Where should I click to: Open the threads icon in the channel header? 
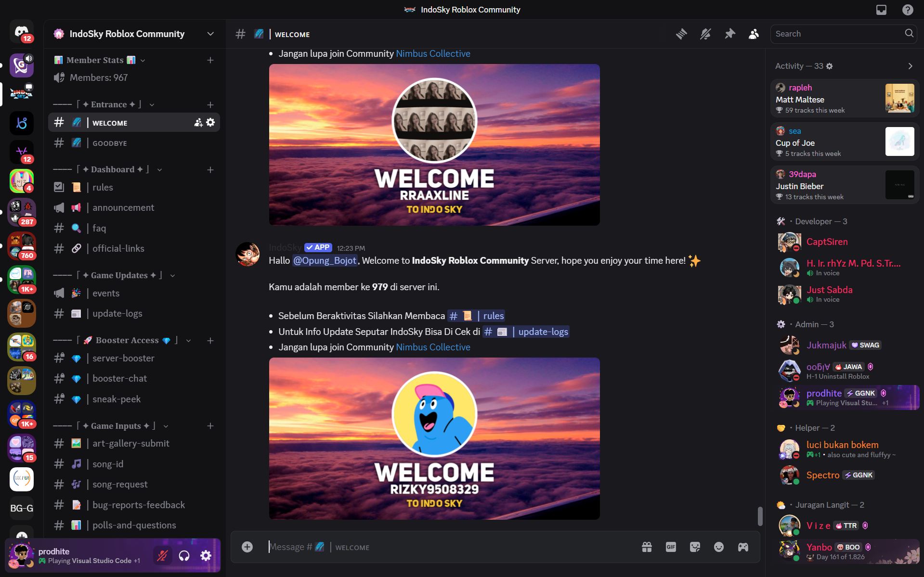click(681, 34)
